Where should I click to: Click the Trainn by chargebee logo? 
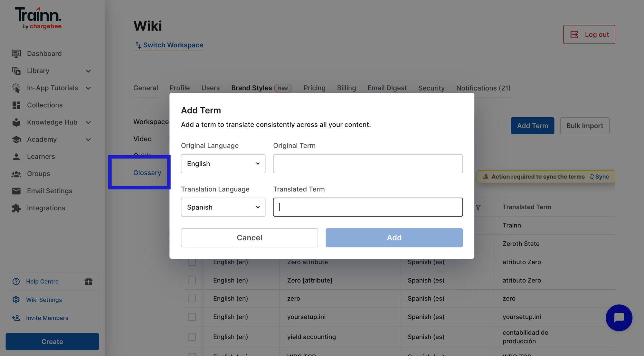pos(38,18)
